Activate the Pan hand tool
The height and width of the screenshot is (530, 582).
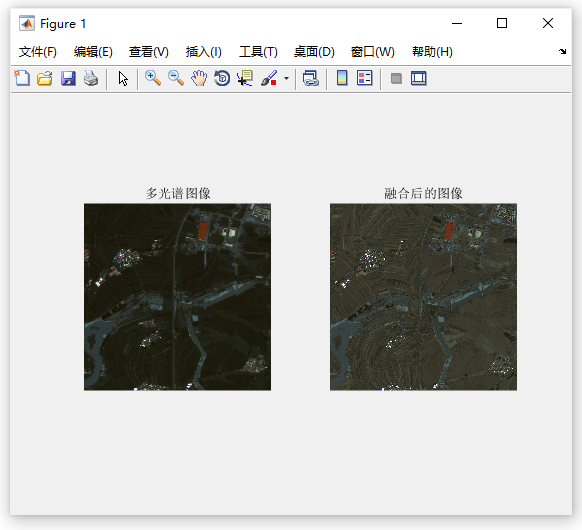pyautogui.click(x=199, y=78)
